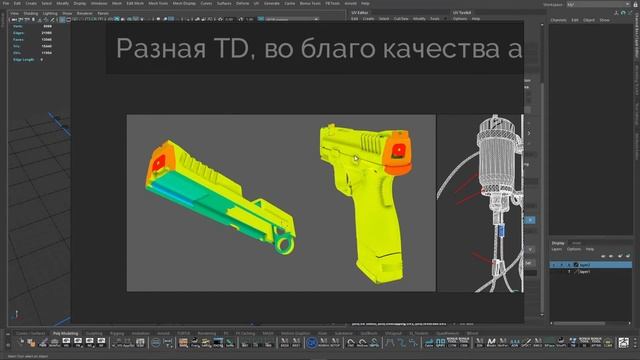
Task: Toggle layer2 playback P box
Action: [562, 265]
